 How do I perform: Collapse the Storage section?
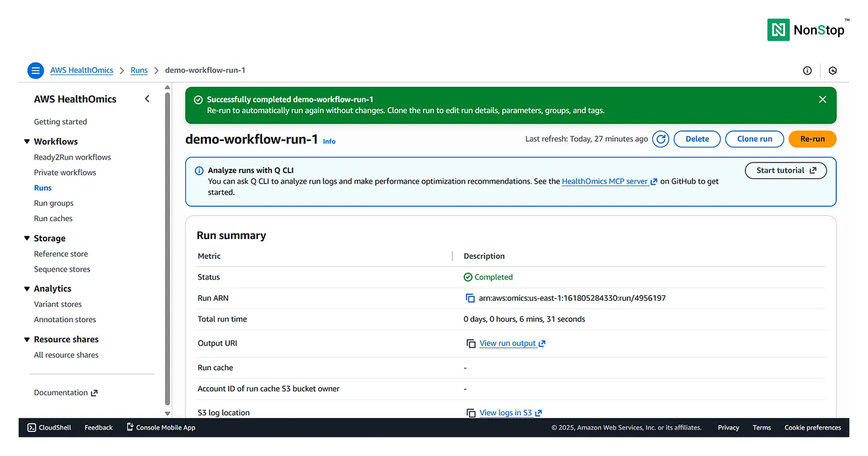pos(27,238)
